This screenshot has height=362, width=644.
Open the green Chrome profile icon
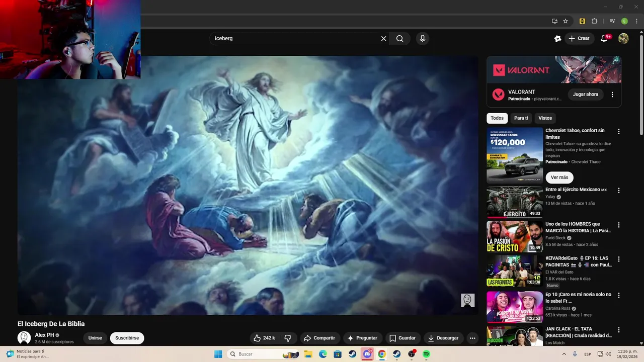point(624,21)
